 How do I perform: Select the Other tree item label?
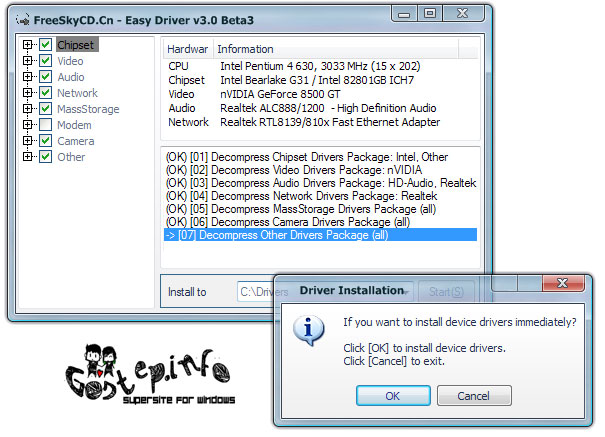pyautogui.click(x=71, y=157)
